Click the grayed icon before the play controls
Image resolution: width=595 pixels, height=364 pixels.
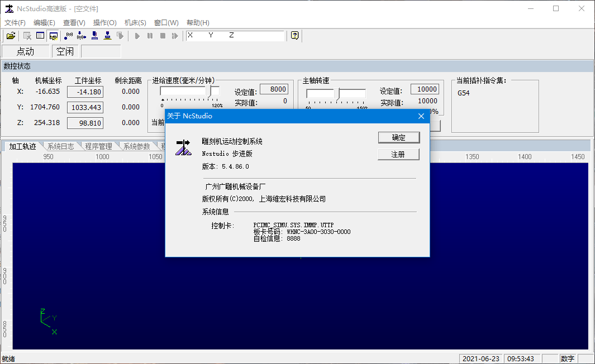[120, 36]
